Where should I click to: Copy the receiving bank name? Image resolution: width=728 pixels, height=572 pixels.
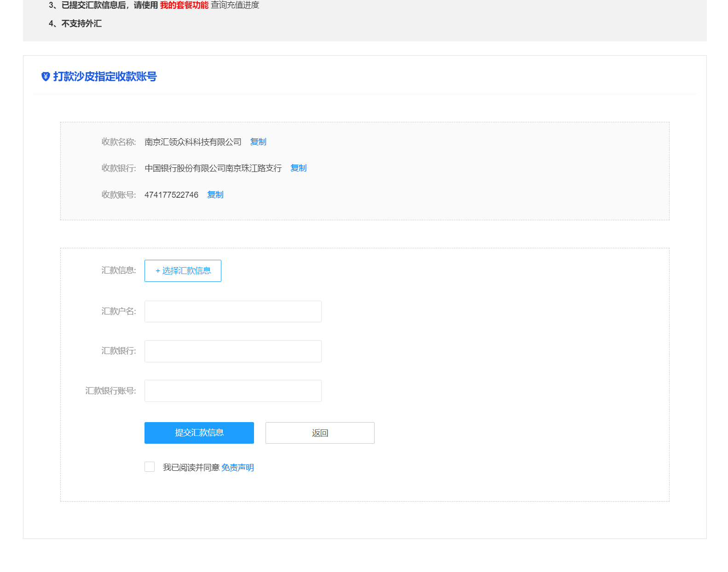click(x=298, y=168)
